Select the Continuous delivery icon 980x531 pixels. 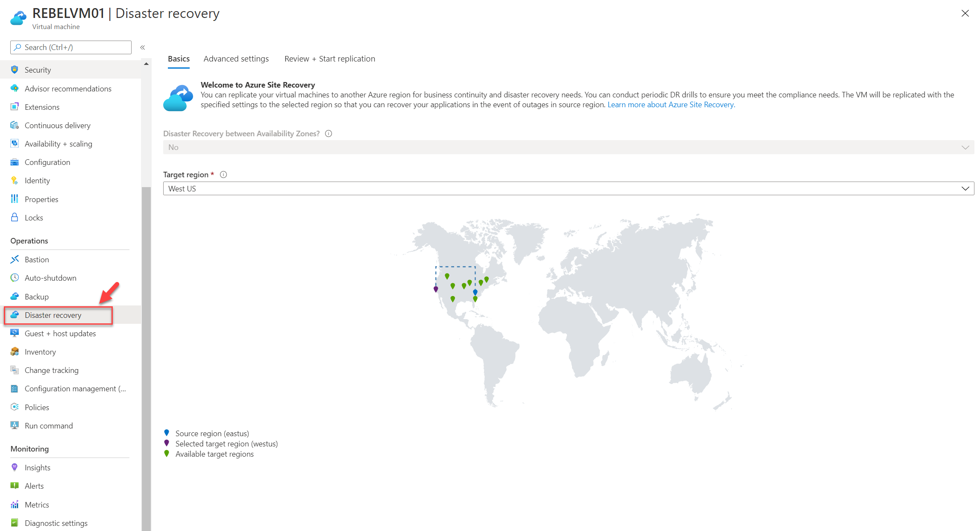(x=15, y=125)
